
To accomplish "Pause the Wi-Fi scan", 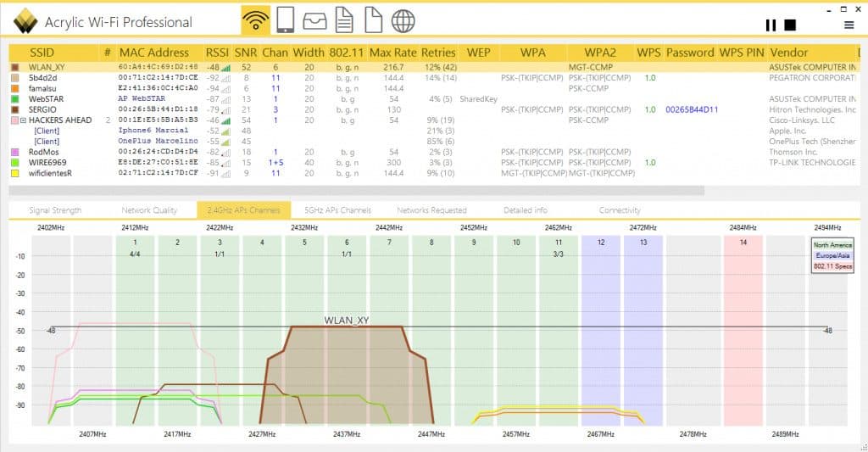I will 771,25.
